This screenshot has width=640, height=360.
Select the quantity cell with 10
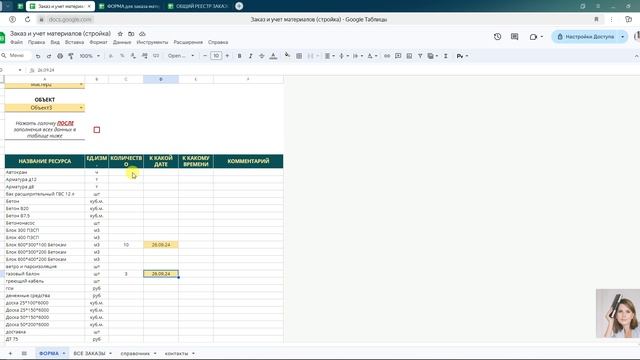tap(126, 245)
